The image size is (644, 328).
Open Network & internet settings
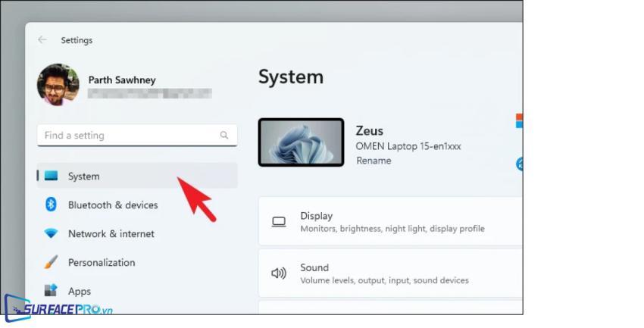pos(137,233)
